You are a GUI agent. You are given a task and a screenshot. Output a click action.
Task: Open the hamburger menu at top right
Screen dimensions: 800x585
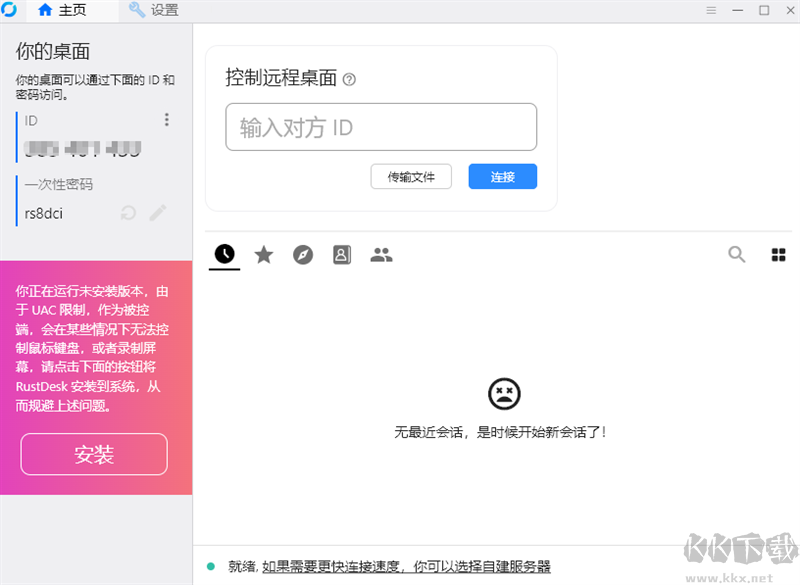pos(711,10)
